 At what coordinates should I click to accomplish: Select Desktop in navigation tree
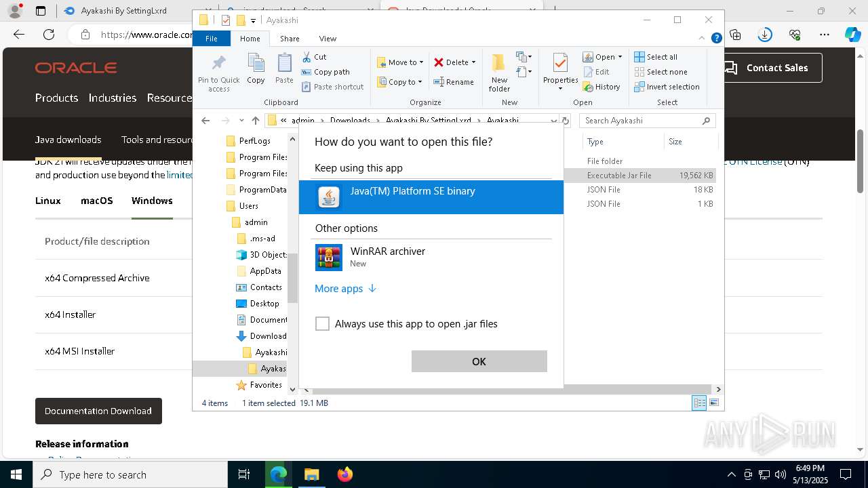pos(264,304)
